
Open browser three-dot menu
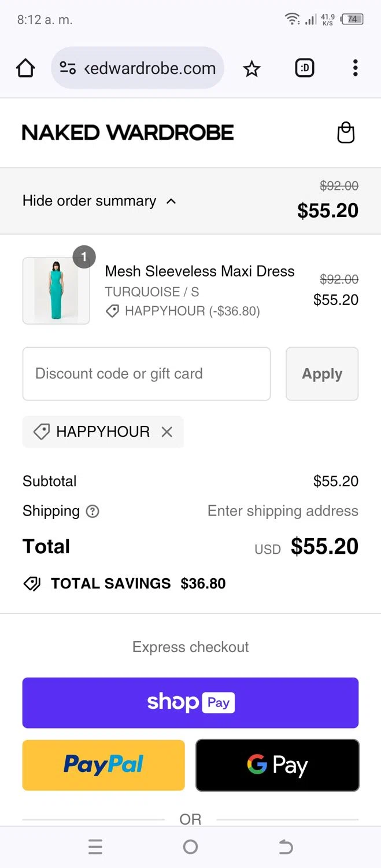355,68
